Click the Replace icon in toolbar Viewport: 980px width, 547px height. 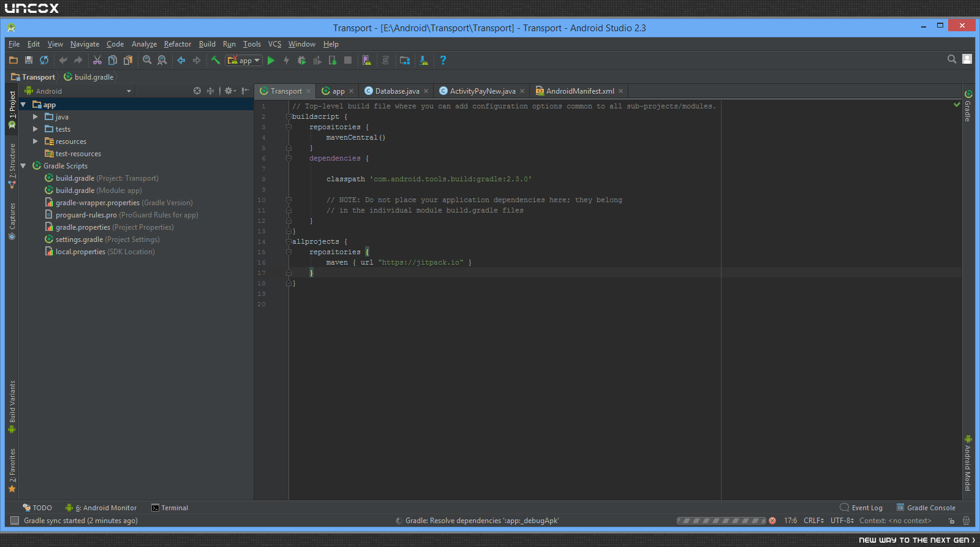162,60
